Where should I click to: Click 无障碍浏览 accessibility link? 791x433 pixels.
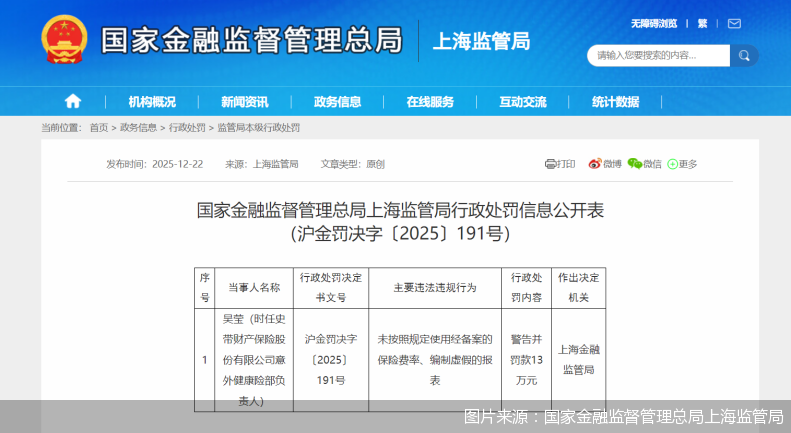(x=654, y=24)
